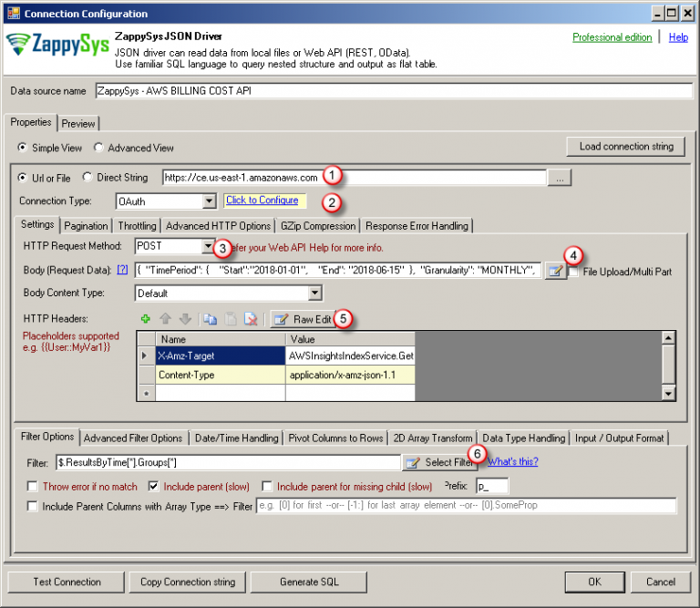This screenshot has height=608, width=700.
Task: Copy HTTP headers to clipboard
Action: [209, 319]
